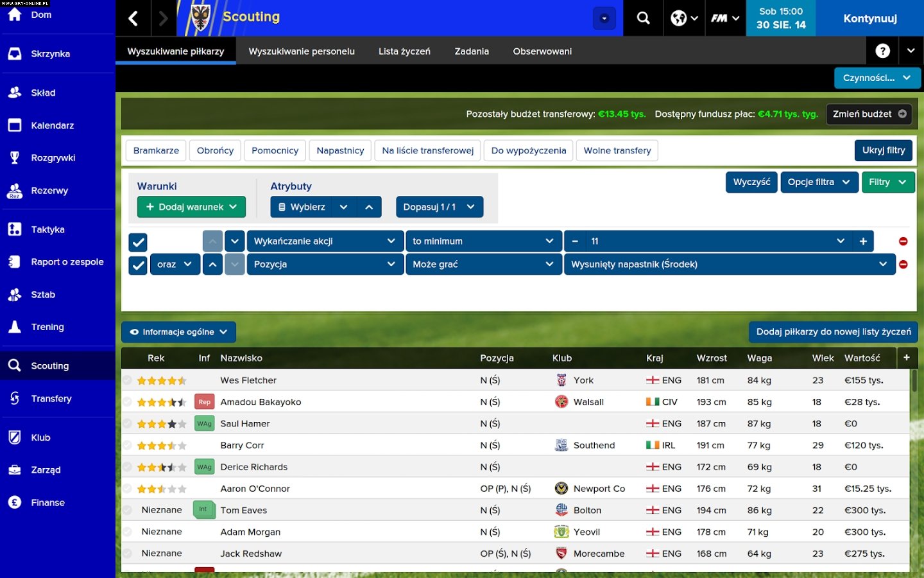Open the Czynności dropdown
The image size is (924, 578).
(x=877, y=78)
